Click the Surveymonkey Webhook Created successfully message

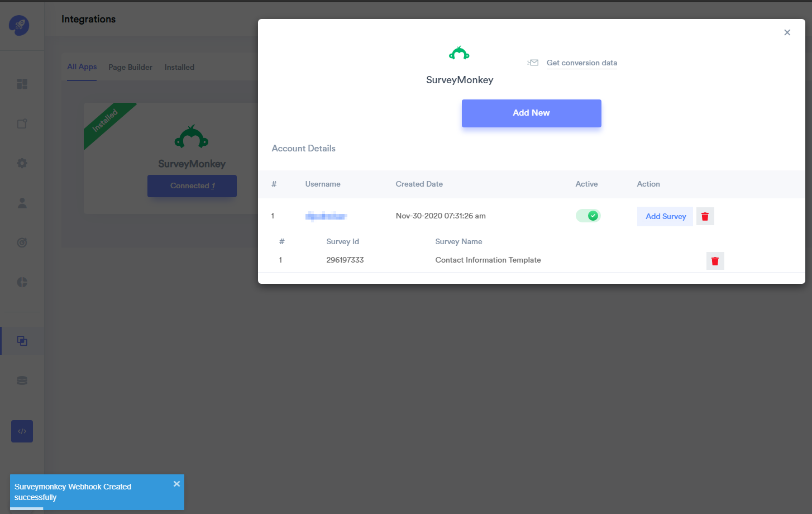tap(73, 492)
